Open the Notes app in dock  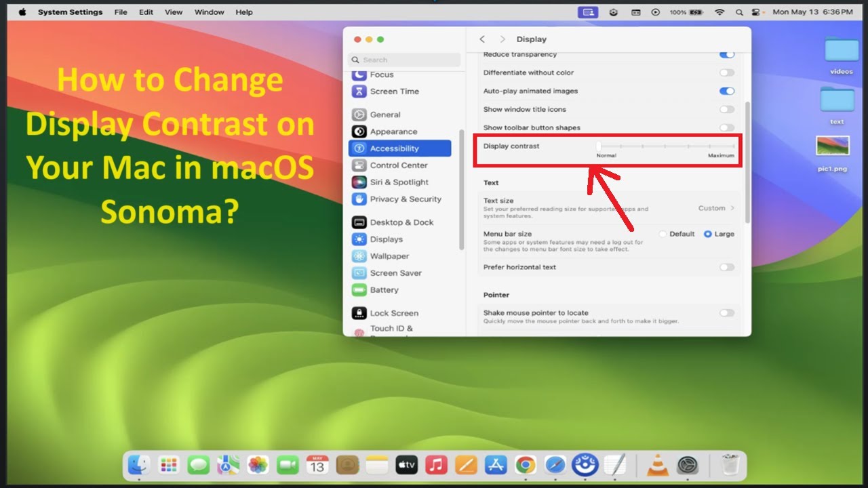point(376,465)
